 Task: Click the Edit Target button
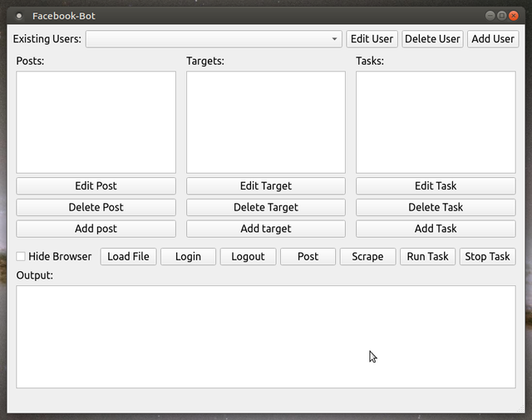(x=266, y=185)
